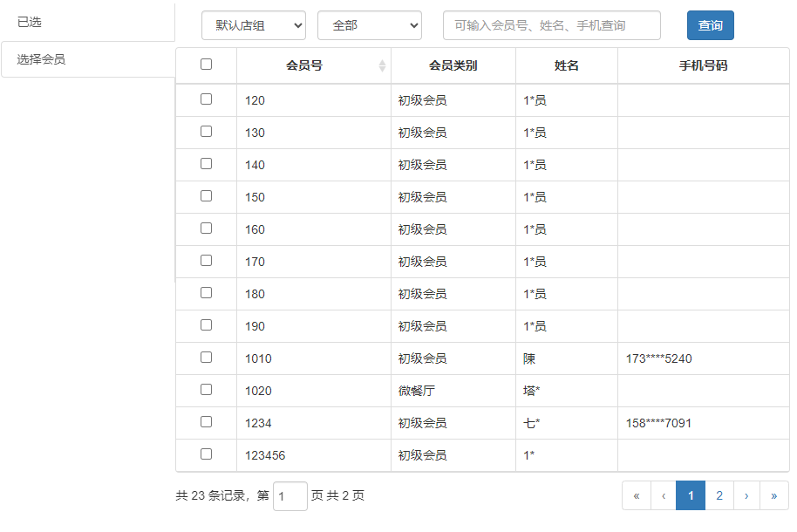Switch to the 已选 tab
The height and width of the screenshot is (532, 797).
(87, 22)
